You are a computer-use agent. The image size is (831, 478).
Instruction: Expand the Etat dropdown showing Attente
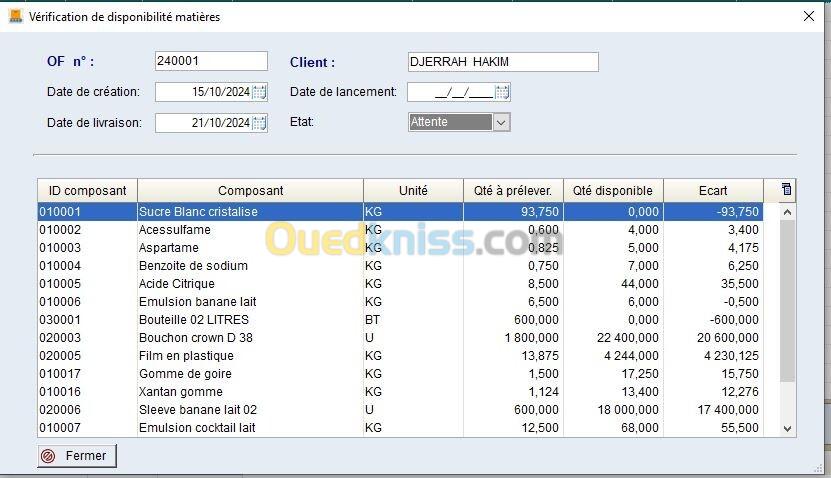pos(501,122)
